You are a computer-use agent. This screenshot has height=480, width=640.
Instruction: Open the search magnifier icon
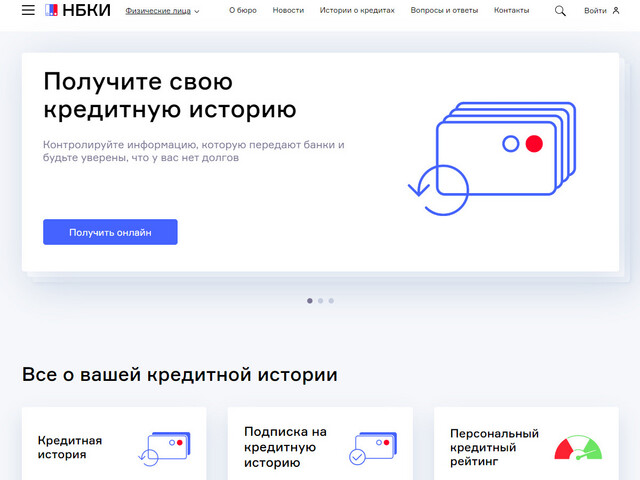(560, 11)
